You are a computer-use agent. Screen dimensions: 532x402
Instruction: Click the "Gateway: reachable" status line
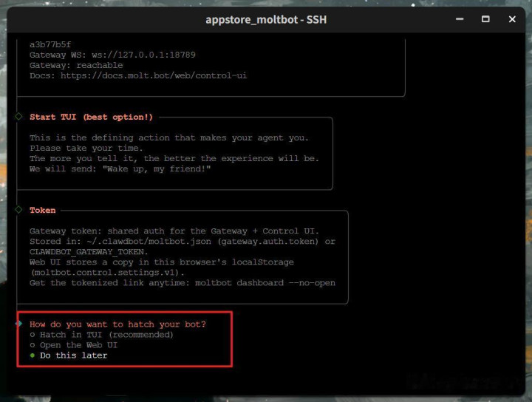coord(76,65)
